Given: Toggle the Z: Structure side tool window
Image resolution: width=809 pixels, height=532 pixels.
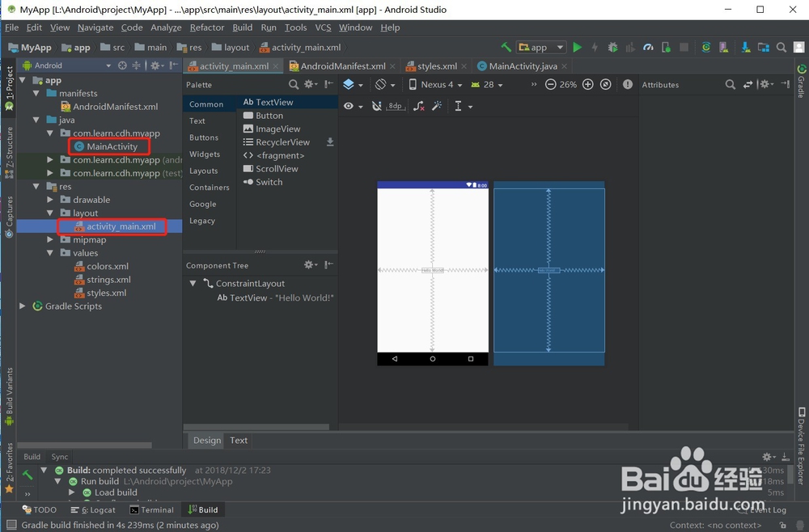Looking at the screenshot, I should click(9, 153).
